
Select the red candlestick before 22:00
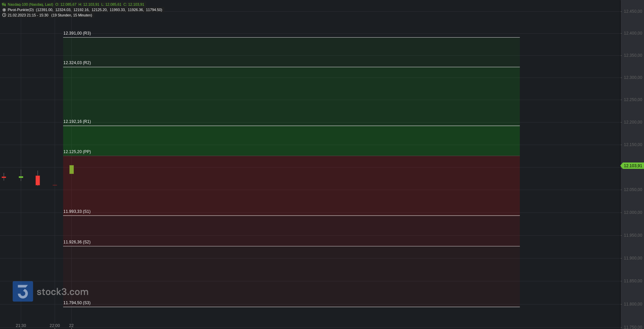(x=38, y=180)
